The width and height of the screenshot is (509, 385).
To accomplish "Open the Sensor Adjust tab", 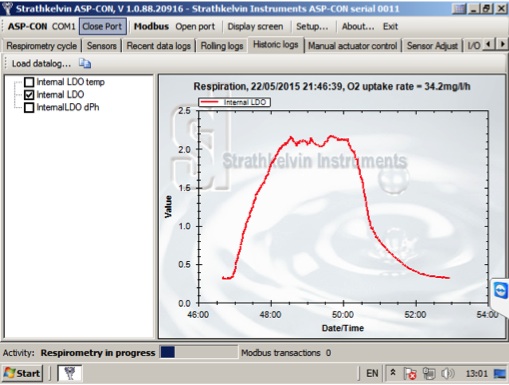I will tap(432, 46).
